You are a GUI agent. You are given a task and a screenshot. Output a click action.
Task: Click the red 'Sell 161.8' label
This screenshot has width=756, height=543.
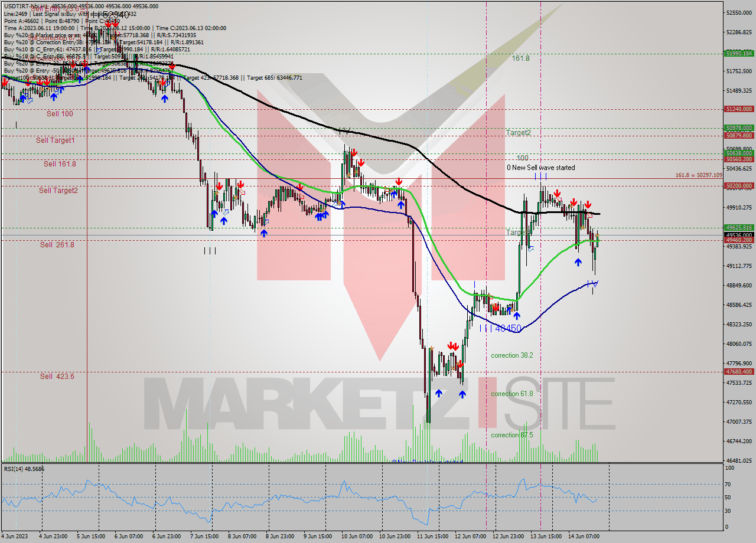[x=60, y=163]
